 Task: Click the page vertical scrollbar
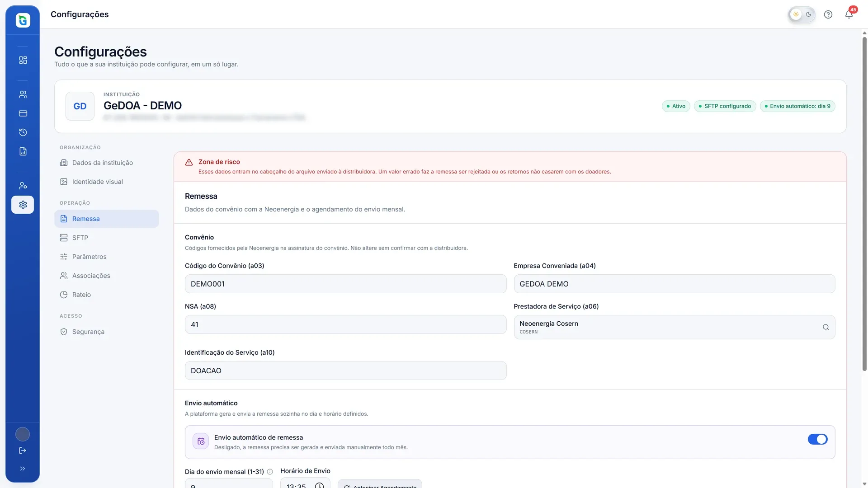(x=864, y=203)
